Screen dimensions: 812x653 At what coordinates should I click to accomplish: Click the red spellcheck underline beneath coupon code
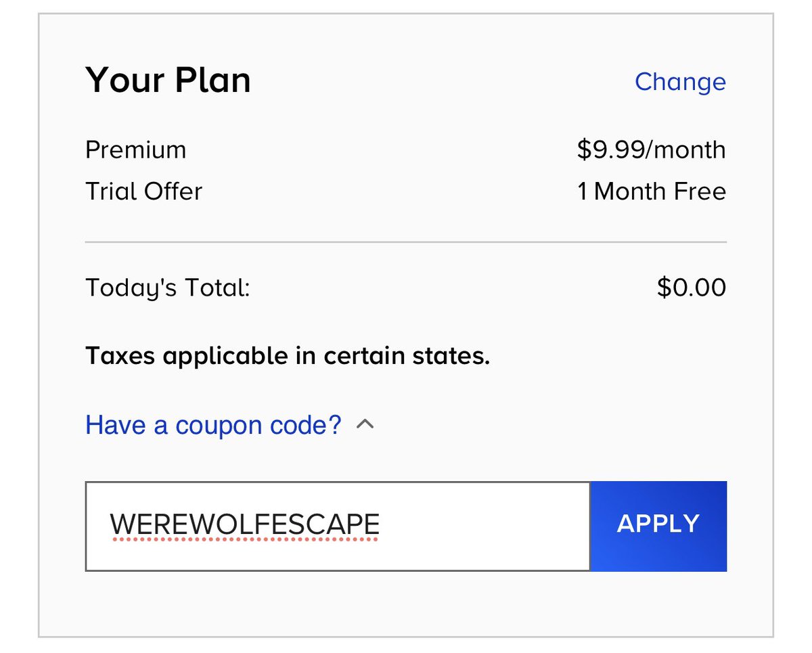[x=244, y=541]
